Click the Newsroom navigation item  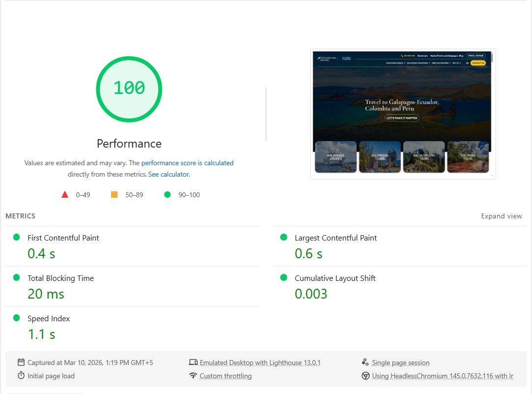tap(423, 56)
